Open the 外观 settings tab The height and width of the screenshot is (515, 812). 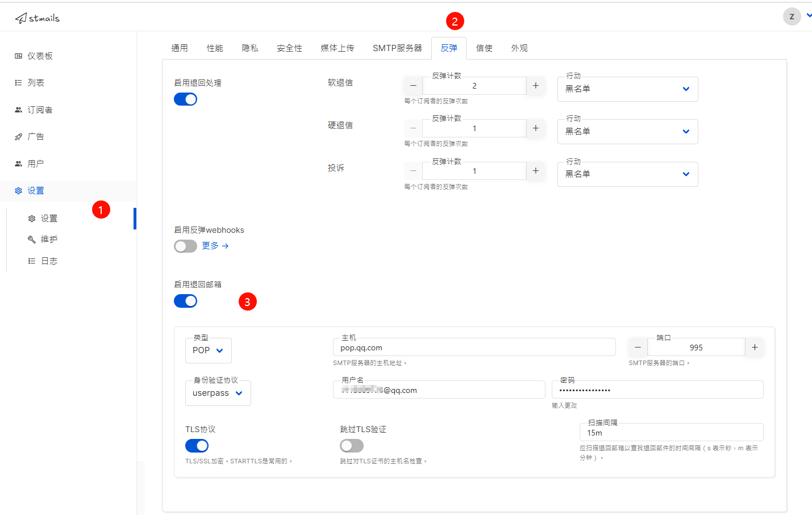[519, 48]
